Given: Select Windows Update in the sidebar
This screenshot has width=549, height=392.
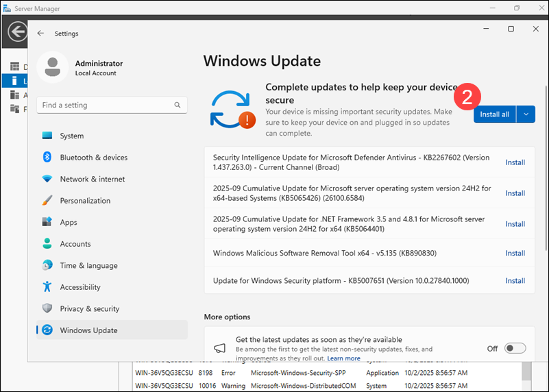Looking at the screenshot, I should (88, 330).
